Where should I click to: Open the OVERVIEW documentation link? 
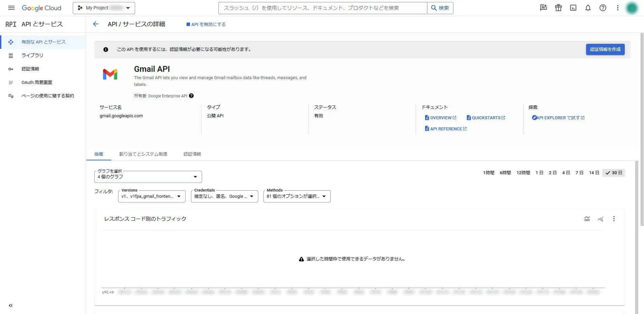(441, 118)
